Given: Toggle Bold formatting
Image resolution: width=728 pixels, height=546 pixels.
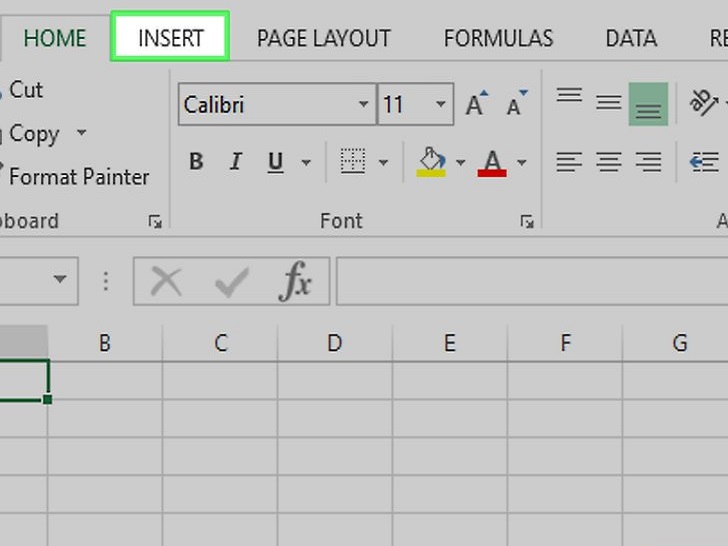Looking at the screenshot, I should (196, 162).
